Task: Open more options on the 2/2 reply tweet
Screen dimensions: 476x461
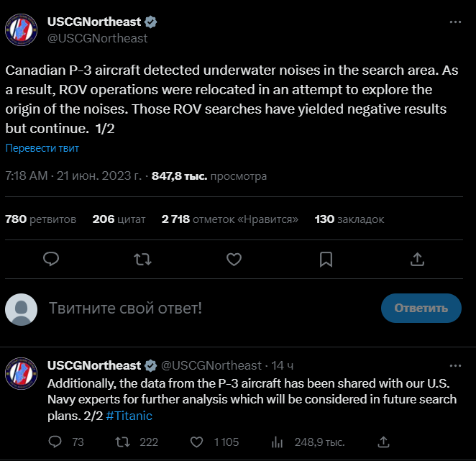Action: (455, 365)
